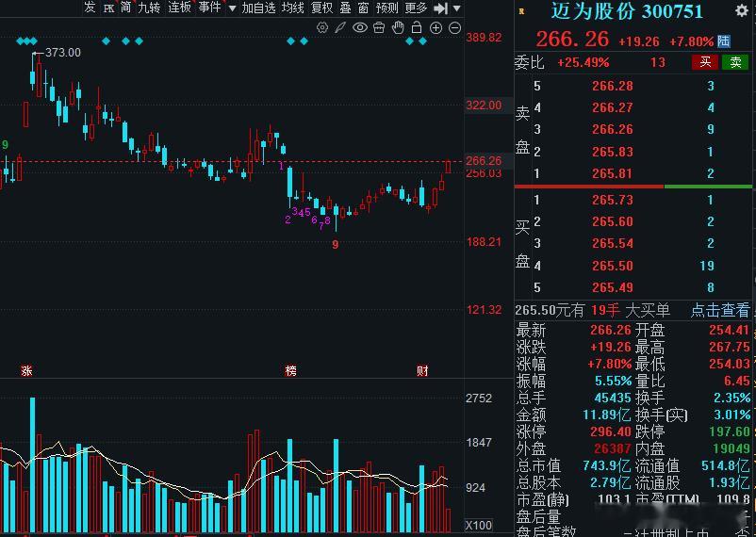Click the arrow-to-bar jump icon
The height and width of the screenshot is (537, 756).
coord(440,8)
